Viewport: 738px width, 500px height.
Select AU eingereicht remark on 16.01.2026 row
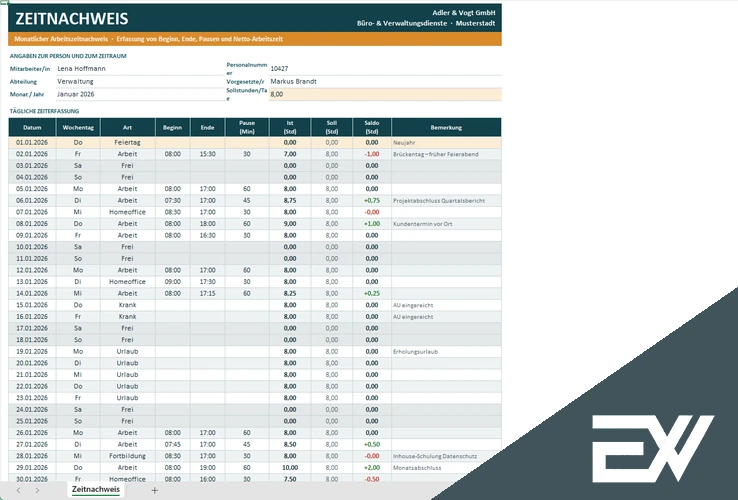(446, 316)
